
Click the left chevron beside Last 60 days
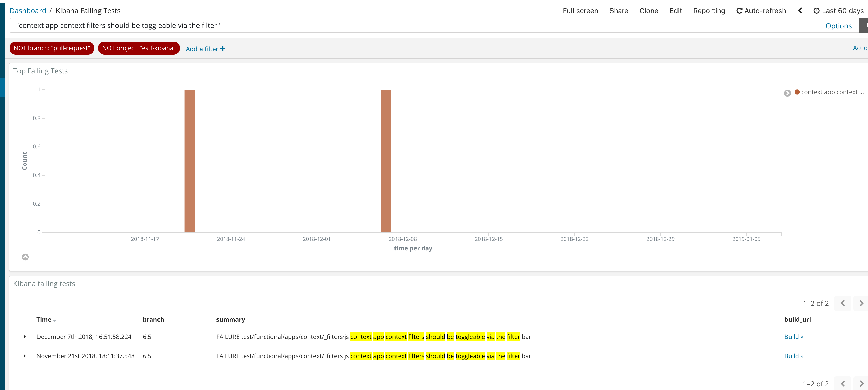[800, 10]
